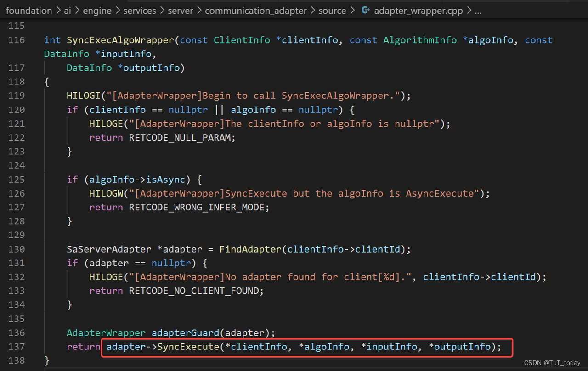Click SyncExecAlgoWrapper function name on line 116
588x371 pixels.
(x=120, y=40)
